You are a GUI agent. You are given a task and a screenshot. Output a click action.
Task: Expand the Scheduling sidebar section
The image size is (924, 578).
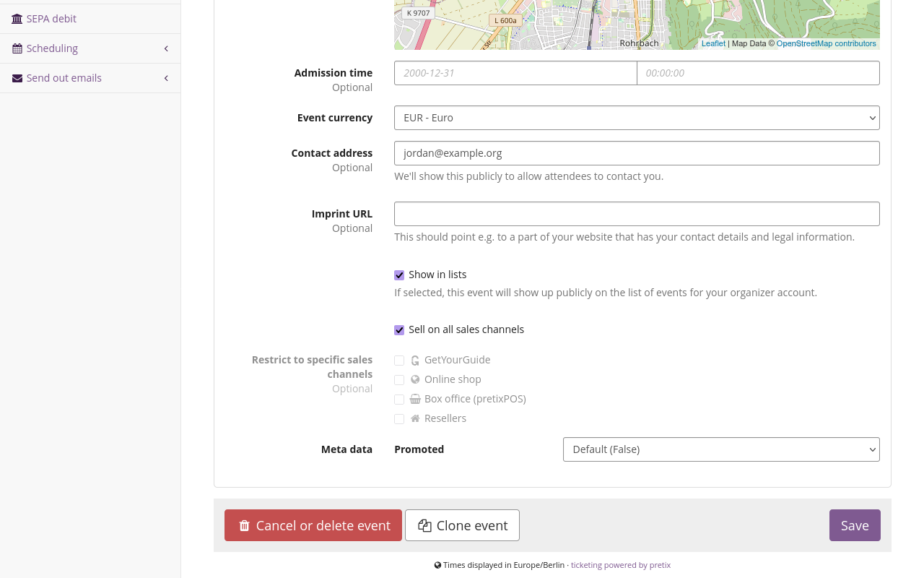pos(90,48)
